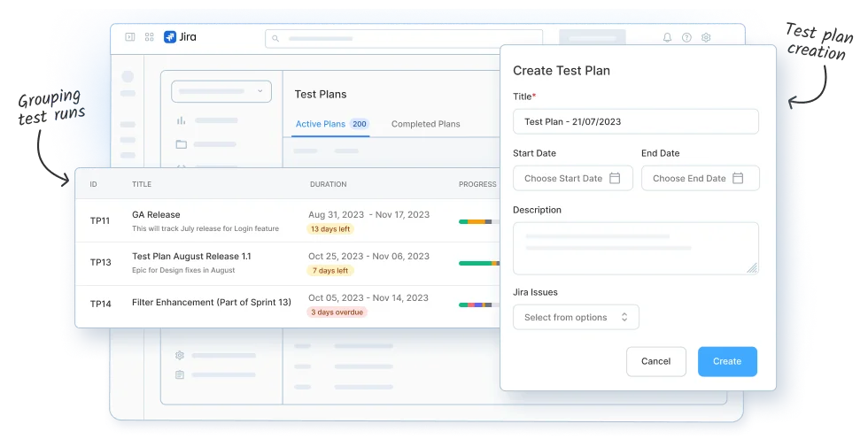Click the Filter Enhancement progress bar

click(x=479, y=304)
